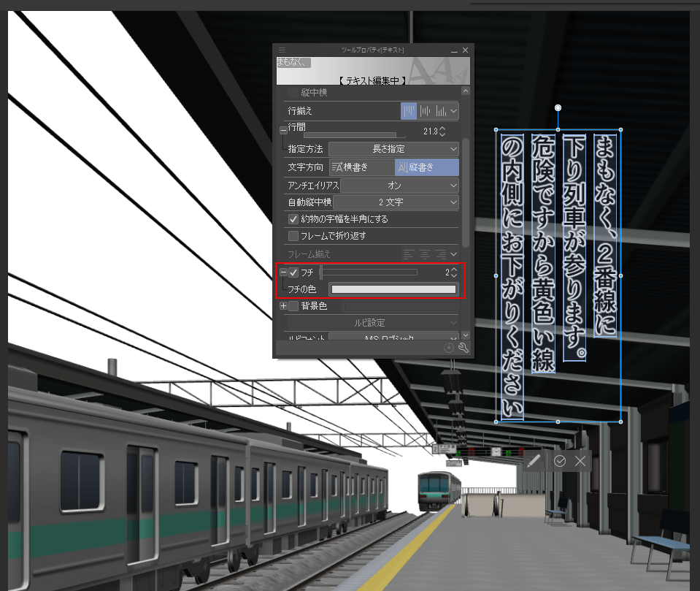Expand the 背景色 background color group
This screenshot has width=700, height=591.
[x=283, y=306]
